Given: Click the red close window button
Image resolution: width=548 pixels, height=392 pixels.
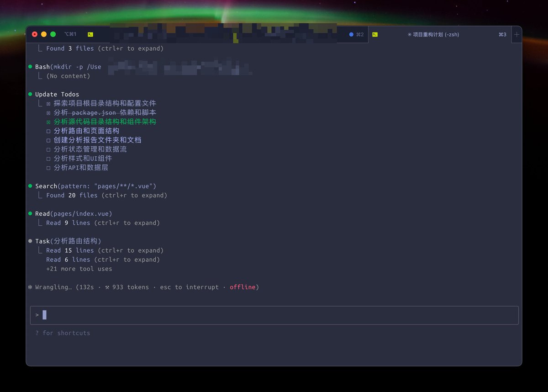Looking at the screenshot, I should [35, 34].
